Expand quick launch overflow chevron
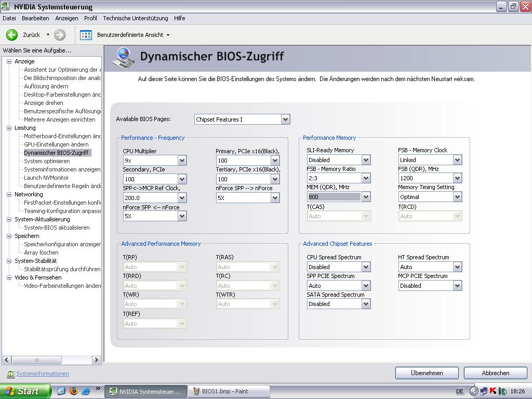 point(98,389)
